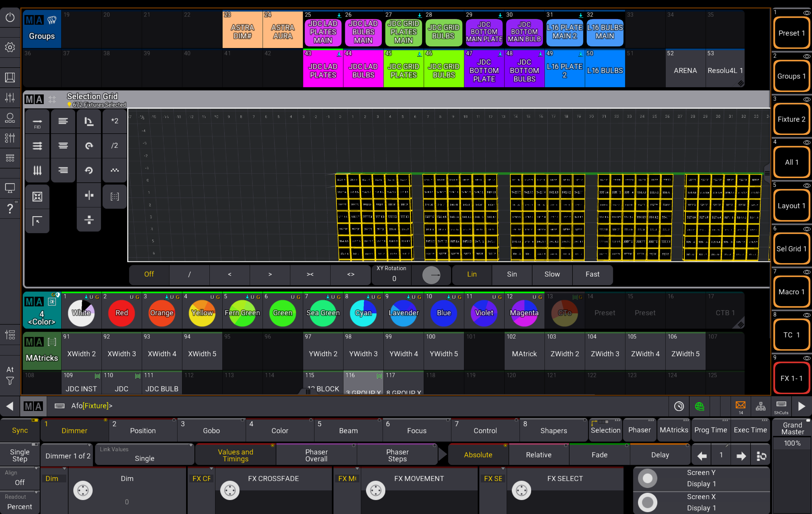Click the Slow transition button
The width and height of the screenshot is (812, 514).
pyautogui.click(x=552, y=274)
